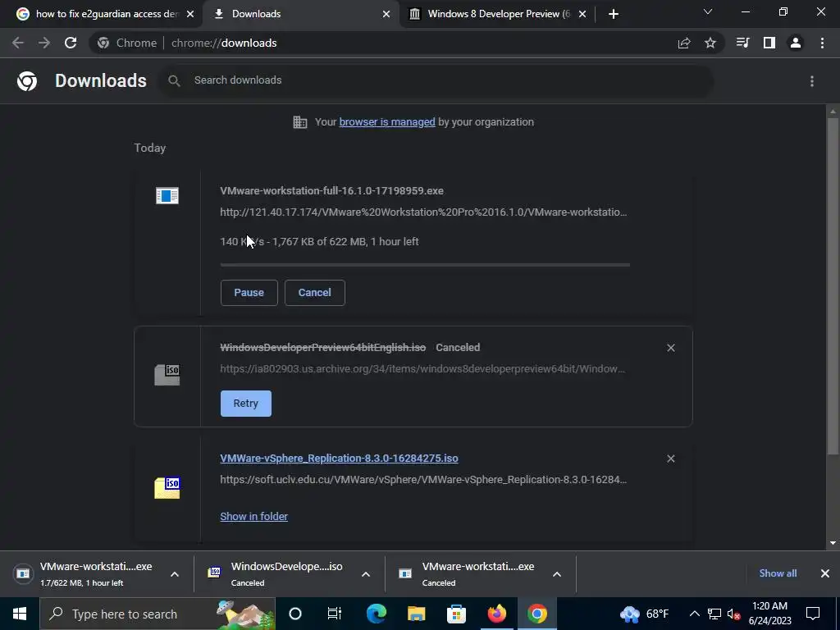
Task: Click the browser Back arrow
Action: pos(18,43)
